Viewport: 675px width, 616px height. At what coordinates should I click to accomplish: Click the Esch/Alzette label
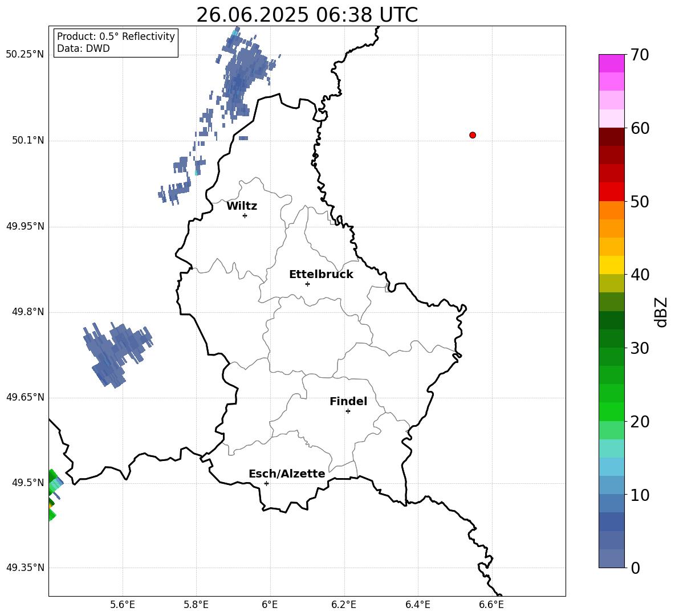(x=287, y=474)
